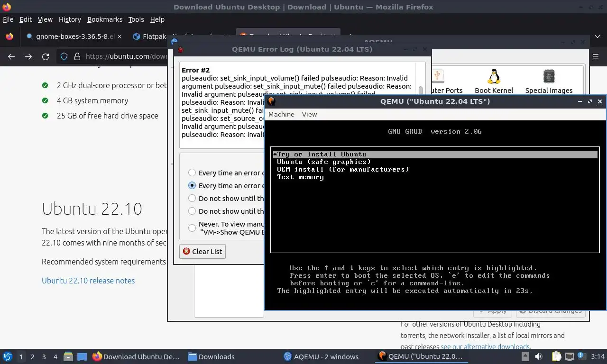Open the Firefox Tools menu
This screenshot has height=364, width=607.
[x=136, y=19]
